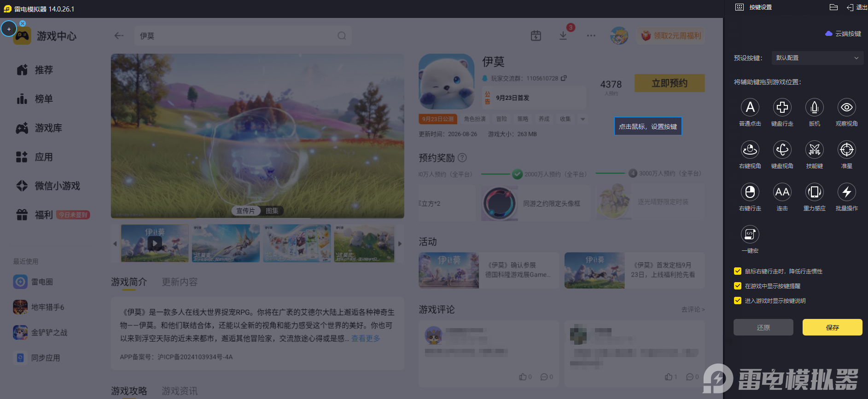Select the 重力感应 gravity sensor icon
Viewport: 868px width, 399px height.
click(x=815, y=192)
